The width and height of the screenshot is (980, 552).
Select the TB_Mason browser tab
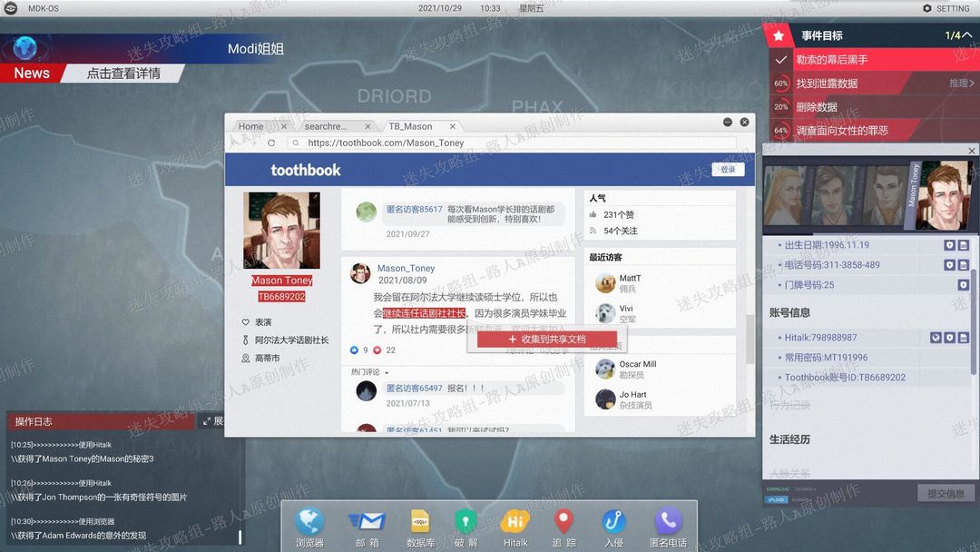tap(410, 126)
